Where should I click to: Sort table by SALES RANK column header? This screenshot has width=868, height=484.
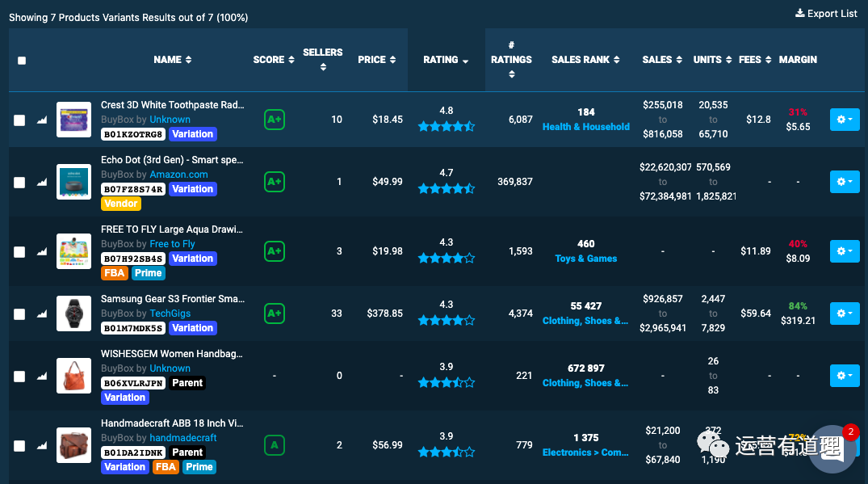585,60
